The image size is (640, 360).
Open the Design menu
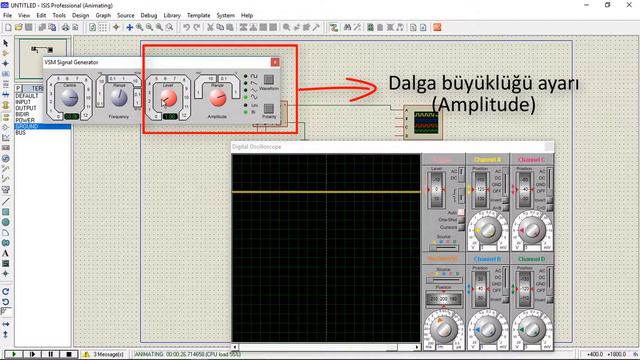[x=80, y=15]
